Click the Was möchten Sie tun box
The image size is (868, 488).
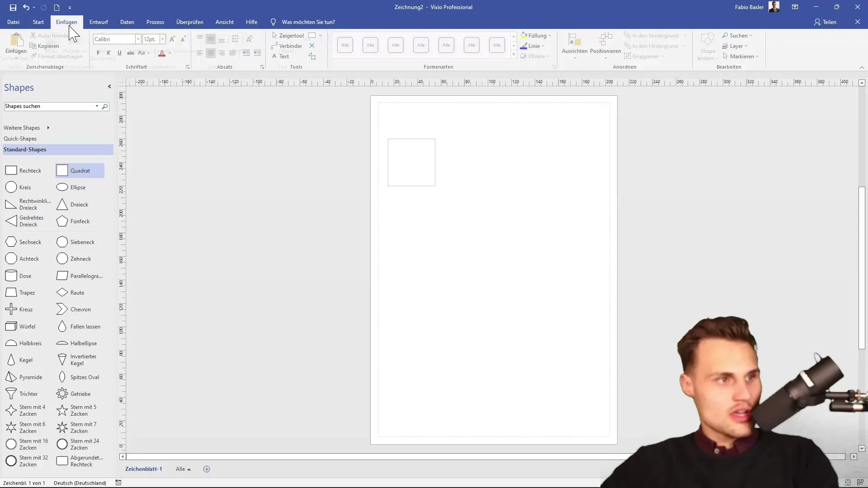pos(308,22)
